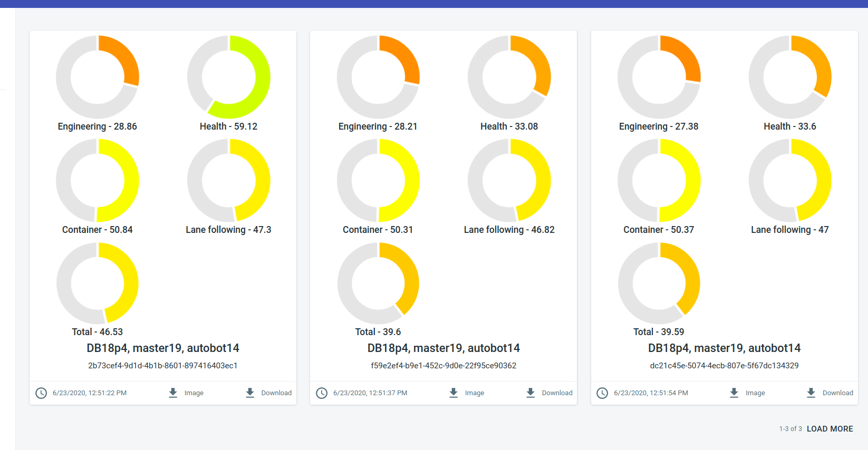Click the Lane following 47 donut chart

pyautogui.click(x=790, y=180)
